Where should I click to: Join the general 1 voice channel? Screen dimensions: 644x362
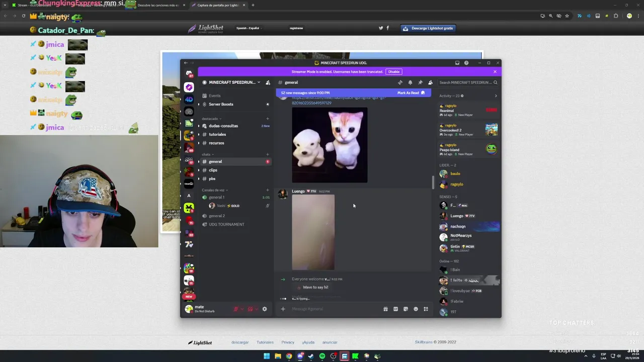[x=235, y=197]
